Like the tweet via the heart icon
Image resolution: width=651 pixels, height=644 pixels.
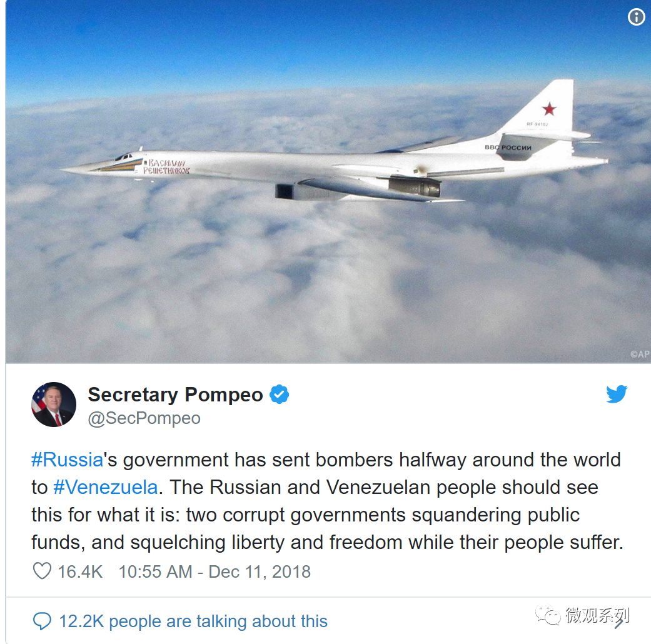click(x=42, y=571)
